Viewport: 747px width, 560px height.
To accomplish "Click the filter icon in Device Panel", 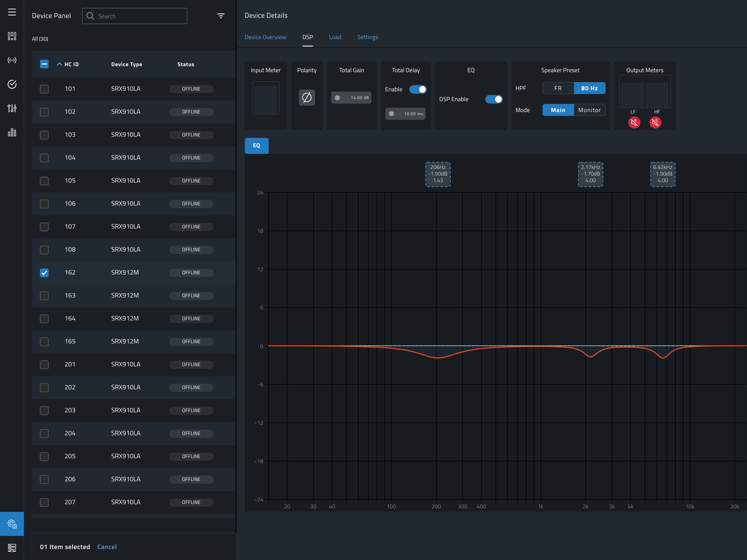I will 221,16.
